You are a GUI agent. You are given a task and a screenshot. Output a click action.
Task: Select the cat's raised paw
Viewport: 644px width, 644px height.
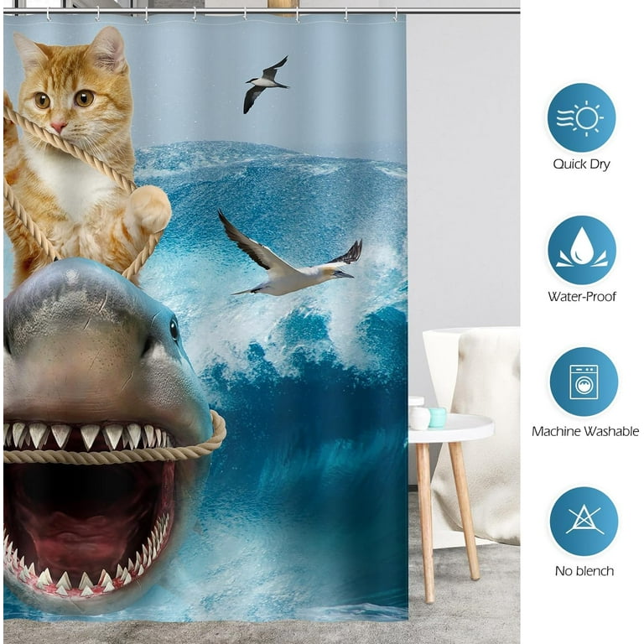tap(149, 210)
